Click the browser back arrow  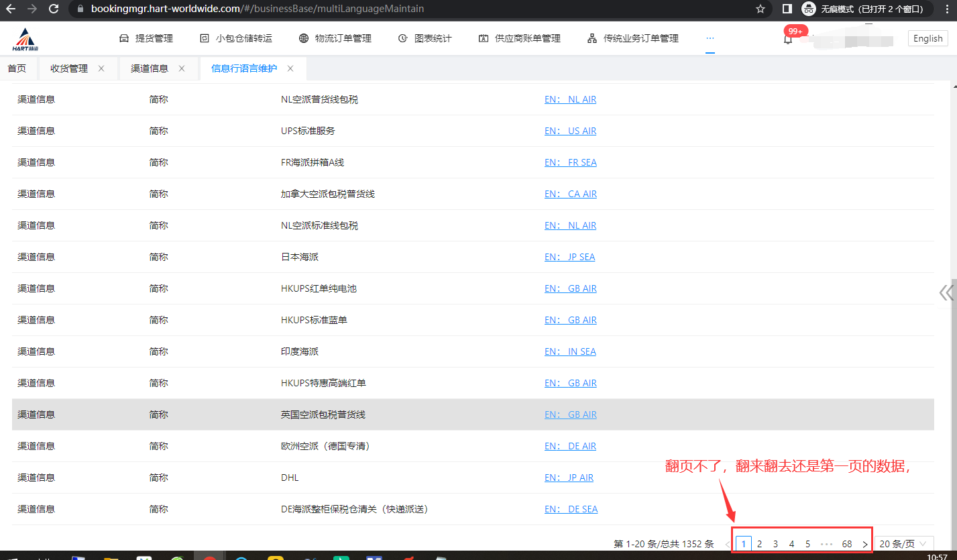pyautogui.click(x=11, y=9)
